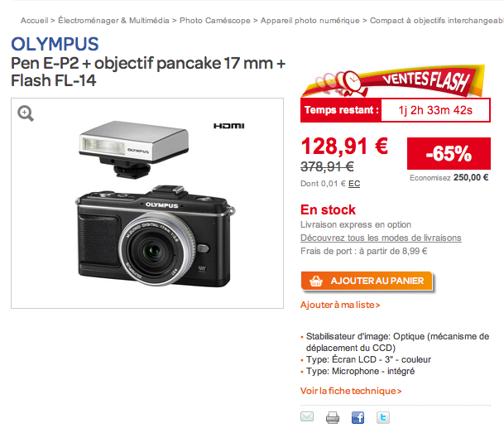Click Découvrez tous les modes de livraisons
Image resolution: width=504 pixels, height=428 pixels.
381,238
